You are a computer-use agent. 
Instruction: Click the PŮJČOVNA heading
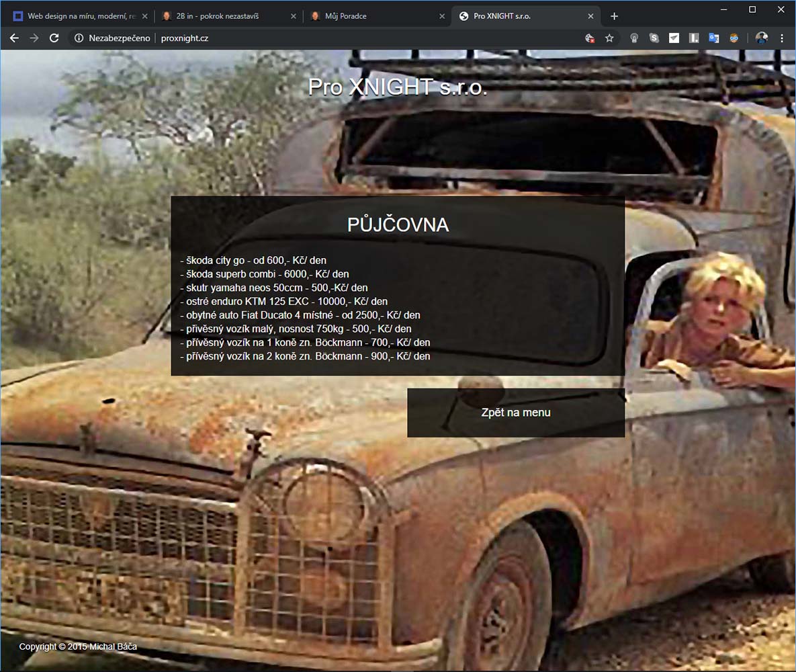pyautogui.click(x=398, y=224)
